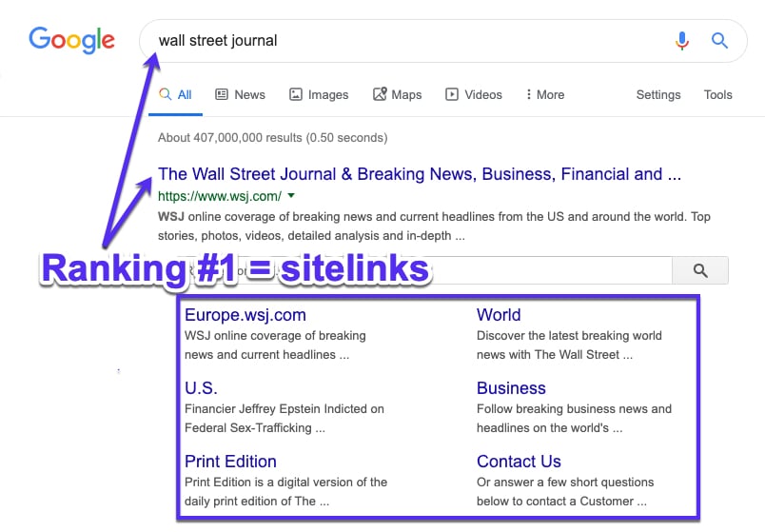Activate voice search microphone icon

tap(682, 41)
